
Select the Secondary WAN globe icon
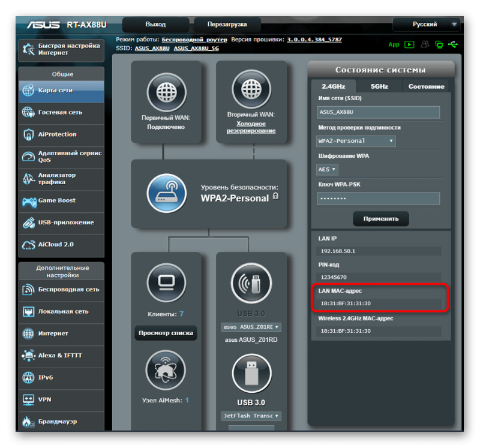pyautogui.click(x=251, y=89)
